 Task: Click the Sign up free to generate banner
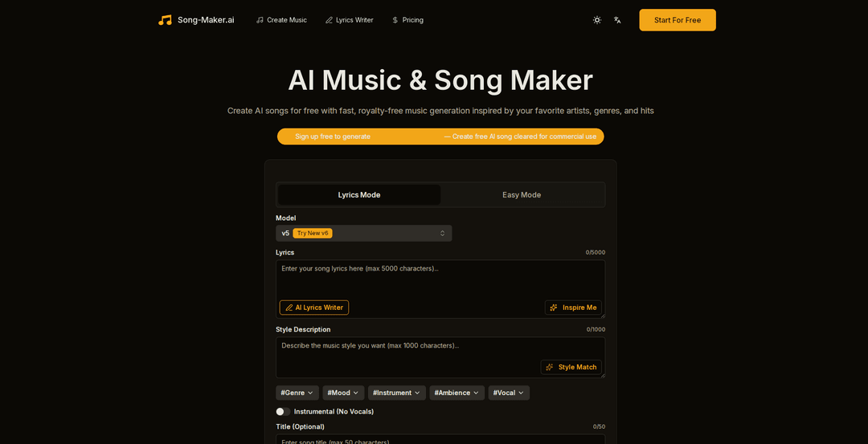[440, 136]
